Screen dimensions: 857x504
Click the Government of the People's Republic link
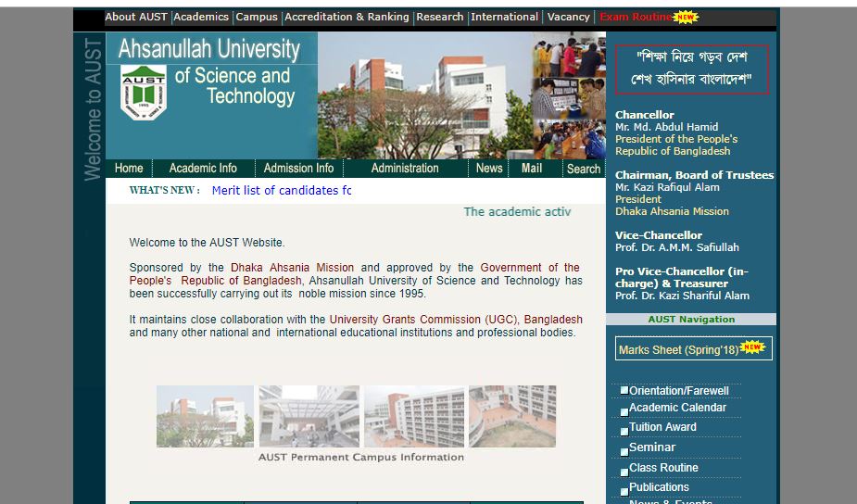click(x=355, y=274)
